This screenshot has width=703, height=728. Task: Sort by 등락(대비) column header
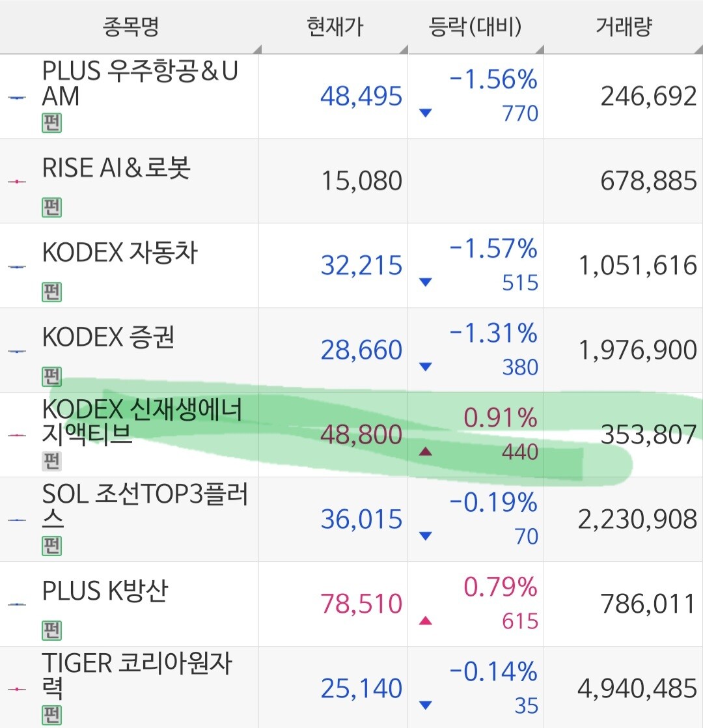pyautogui.click(x=476, y=27)
